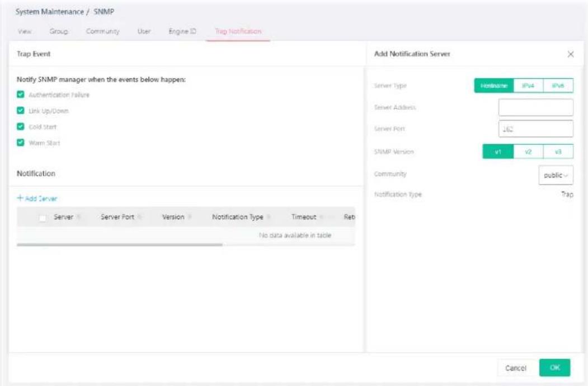This screenshot has width=588, height=386.
Task: Toggle the Warm Start checkbox
Action: (x=21, y=143)
